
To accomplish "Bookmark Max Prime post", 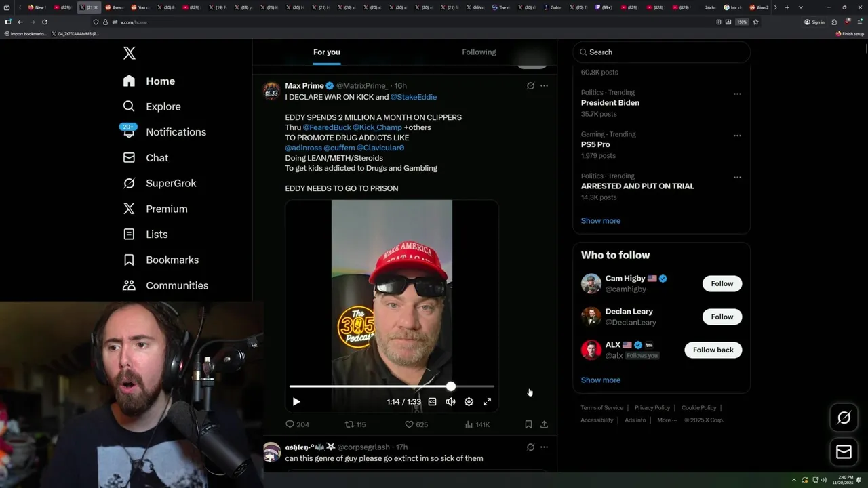I will point(528,424).
